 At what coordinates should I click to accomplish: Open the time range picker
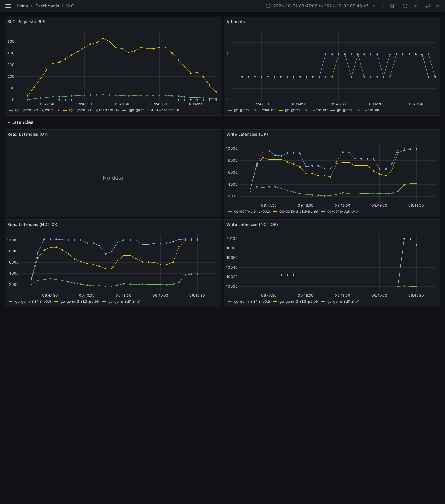[321, 6]
